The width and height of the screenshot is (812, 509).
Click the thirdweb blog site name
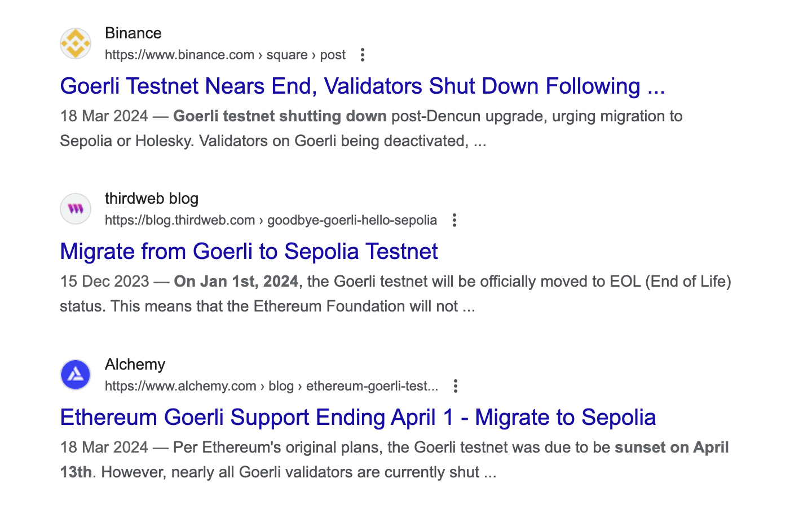[152, 198]
